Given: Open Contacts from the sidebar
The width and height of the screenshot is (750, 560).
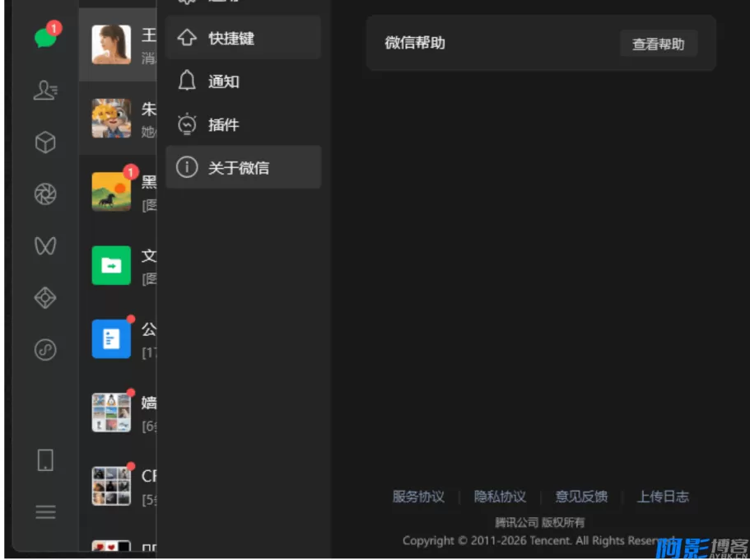Looking at the screenshot, I should coord(44,91).
